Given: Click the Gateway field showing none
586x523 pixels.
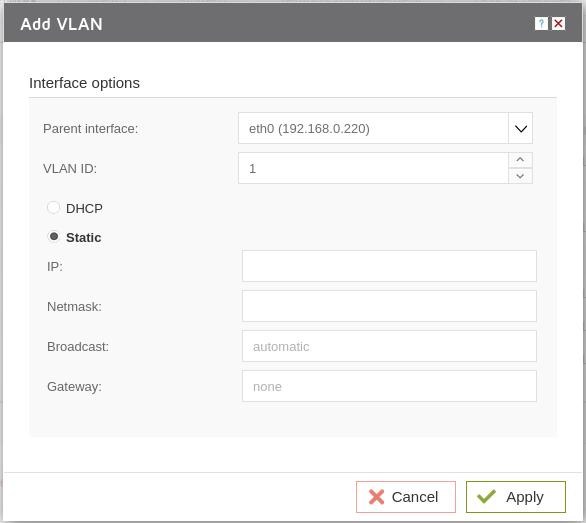Looking at the screenshot, I should (389, 386).
